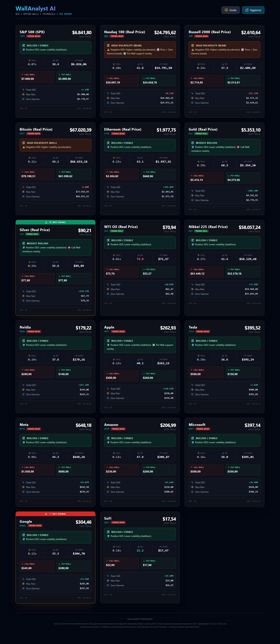Image resolution: width=280 pixels, height=644 pixels.
Task: Select the Put Wall box on Microsoft card
Action: coord(243,470)
